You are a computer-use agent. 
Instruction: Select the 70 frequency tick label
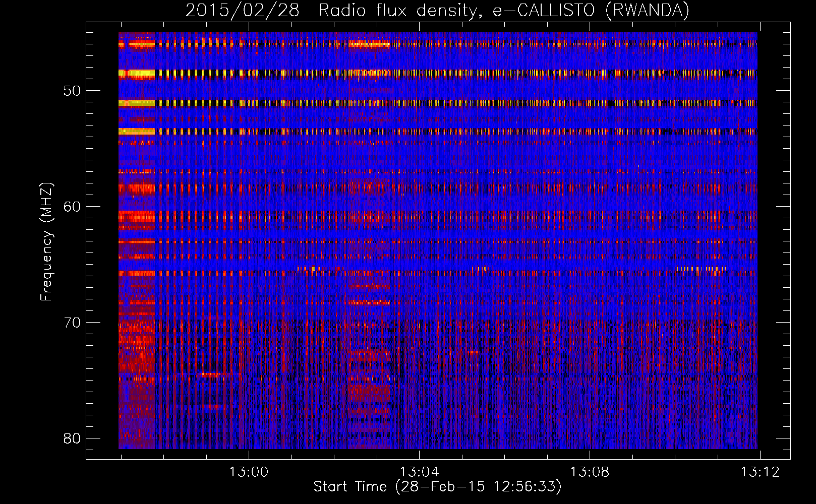click(x=72, y=323)
